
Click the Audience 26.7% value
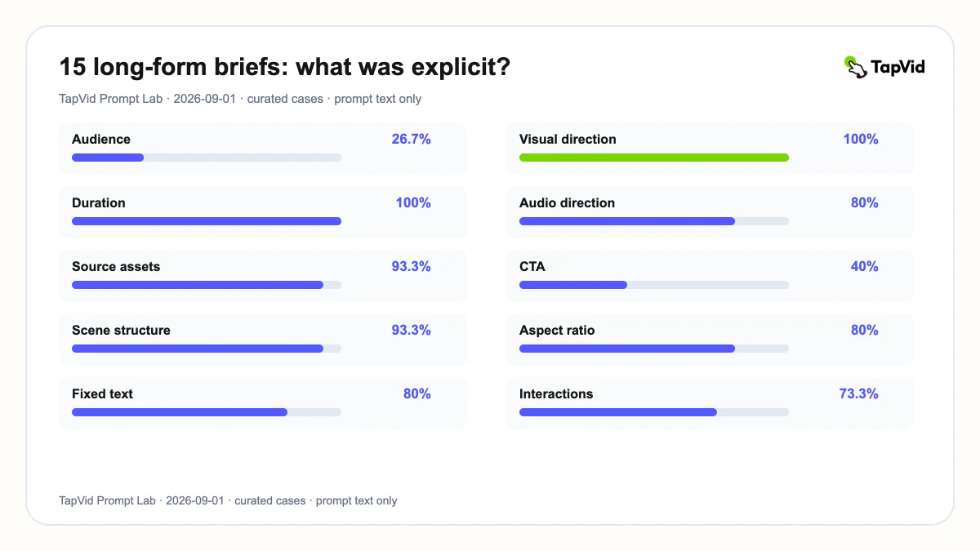pos(411,139)
